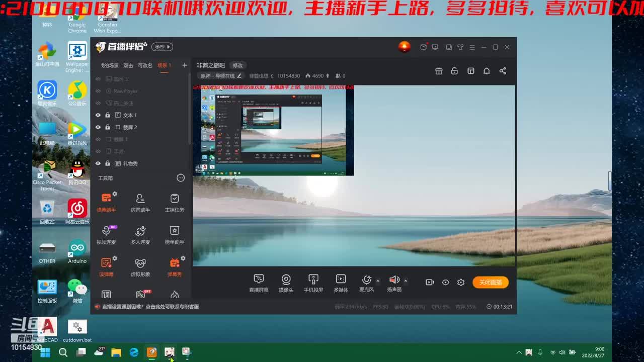This screenshot has width=644, height=362.
Task: Add a 手机投屏 phone mirroring source
Action: pyautogui.click(x=313, y=283)
